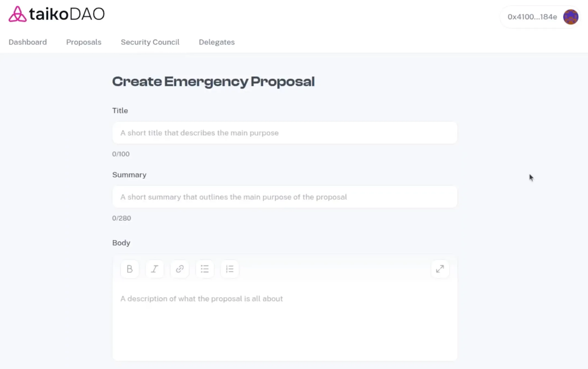Click the Body field label
588x369 pixels.
(121, 243)
